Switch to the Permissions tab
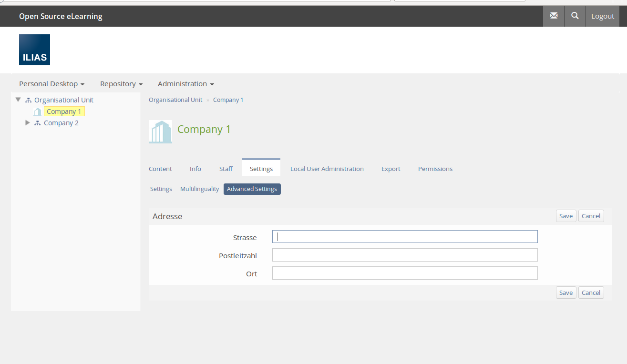The image size is (627, 364). [435, 169]
